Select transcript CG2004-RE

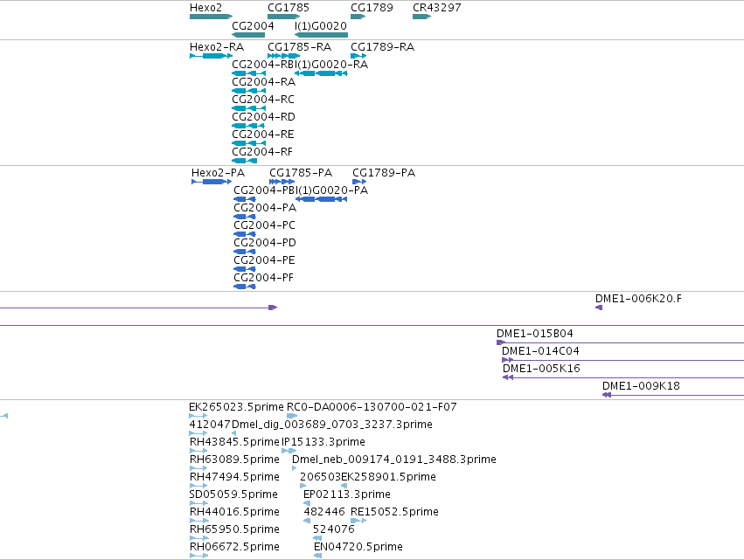[x=248, y=143]
